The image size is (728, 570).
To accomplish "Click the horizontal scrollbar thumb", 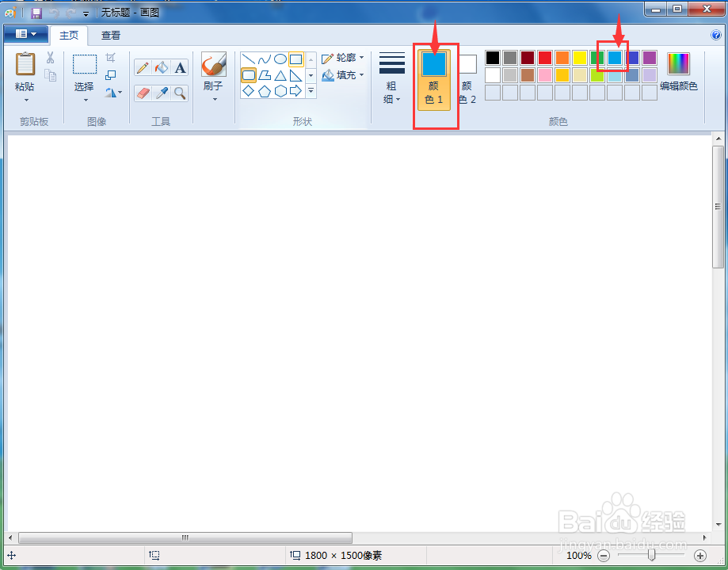I will (185, 538).
